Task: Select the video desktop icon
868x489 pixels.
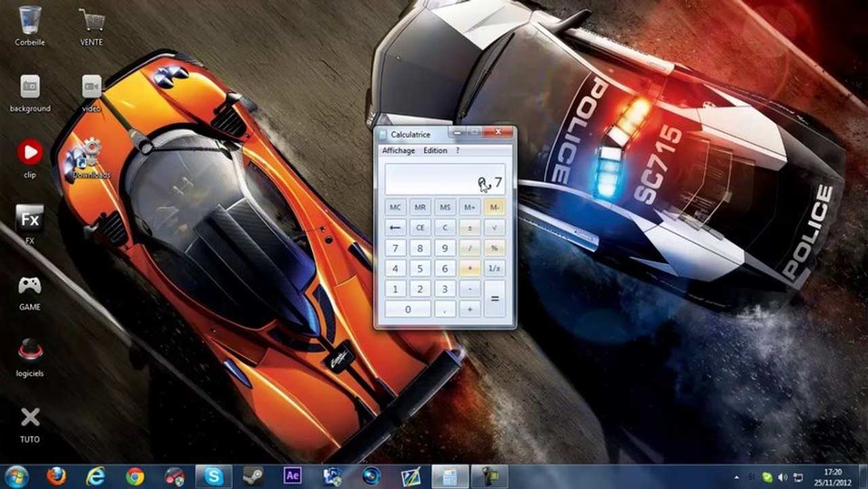Action: point(92,93)
